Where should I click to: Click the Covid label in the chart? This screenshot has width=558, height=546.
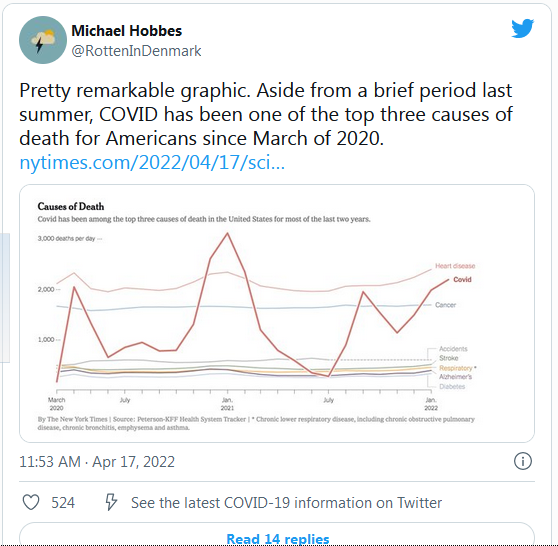462,280
